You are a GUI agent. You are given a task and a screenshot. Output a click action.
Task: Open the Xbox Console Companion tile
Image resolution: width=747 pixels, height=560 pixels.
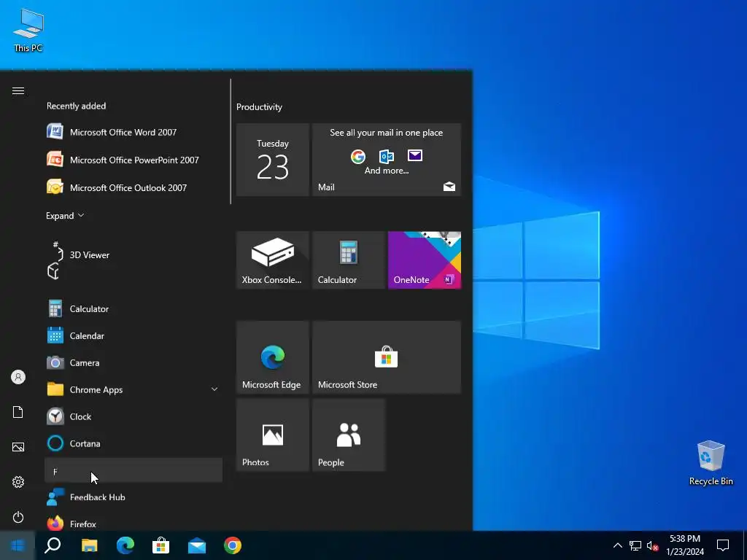[x=273, y=260]
